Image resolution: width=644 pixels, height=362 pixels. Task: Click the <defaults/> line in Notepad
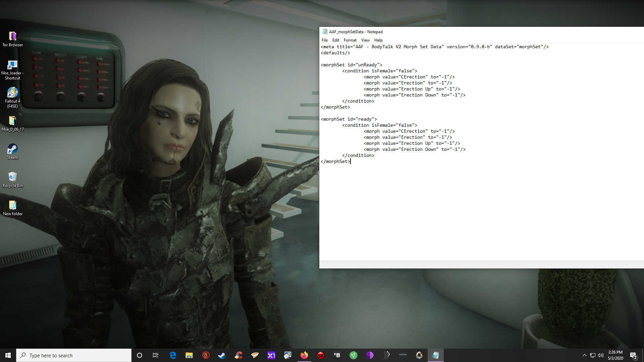(x=335, y=53)
